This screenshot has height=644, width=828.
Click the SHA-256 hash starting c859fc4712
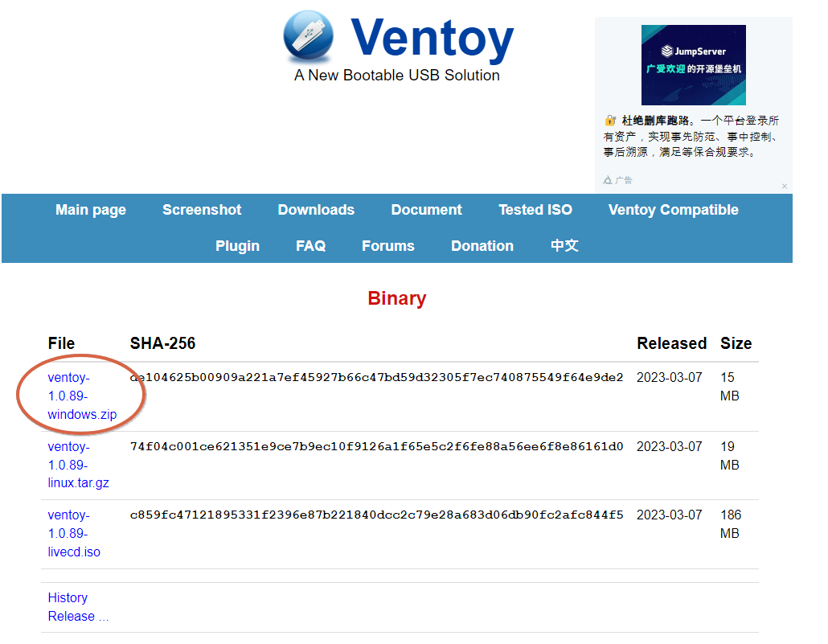pyautogui.click(x=376, y=515)
